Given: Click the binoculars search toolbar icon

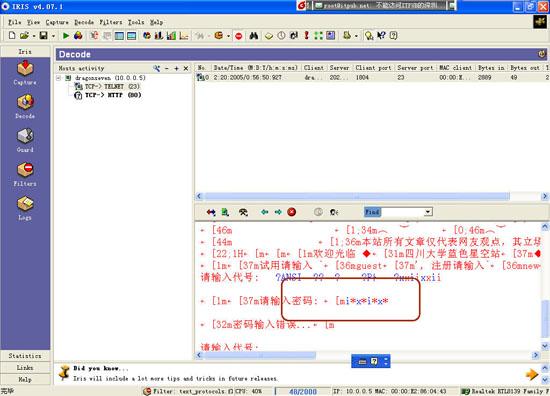Looking at the screenshot, I should point(254,35).
